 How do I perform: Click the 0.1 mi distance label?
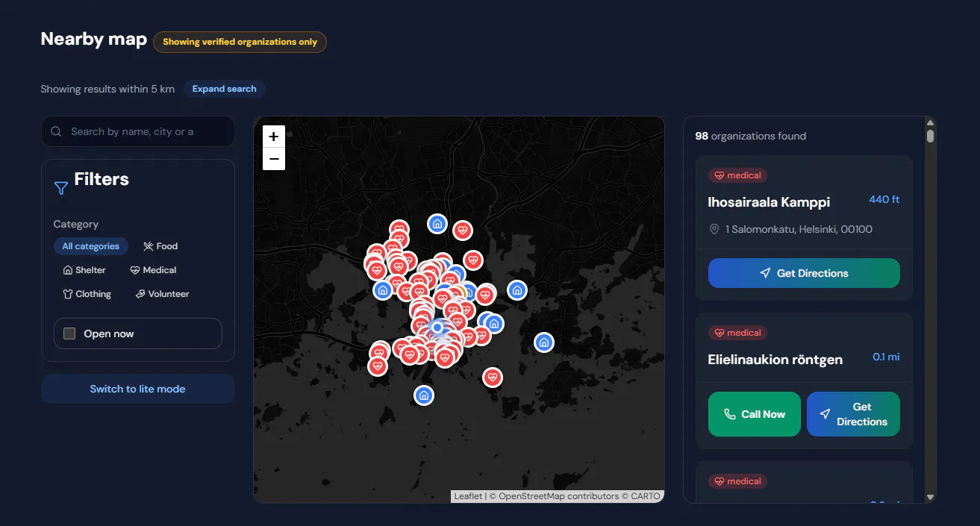pyautogui.click(x=886, y=357)
